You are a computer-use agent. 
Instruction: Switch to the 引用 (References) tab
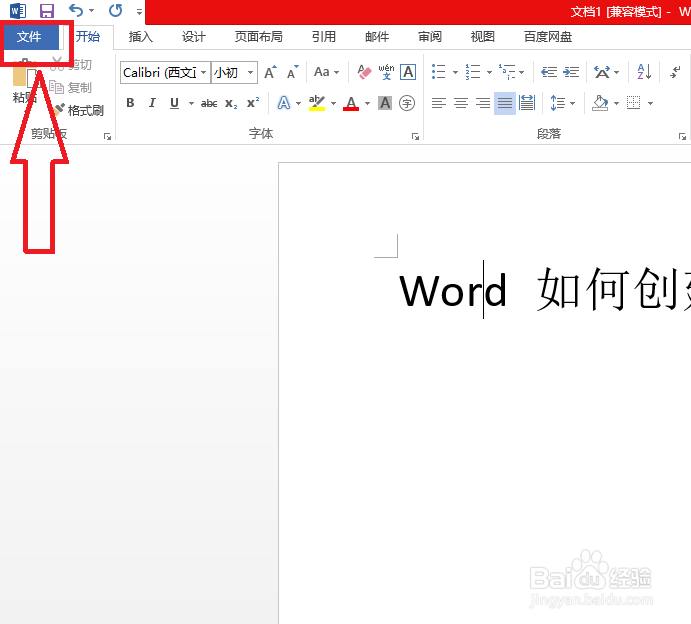point(324,37)
